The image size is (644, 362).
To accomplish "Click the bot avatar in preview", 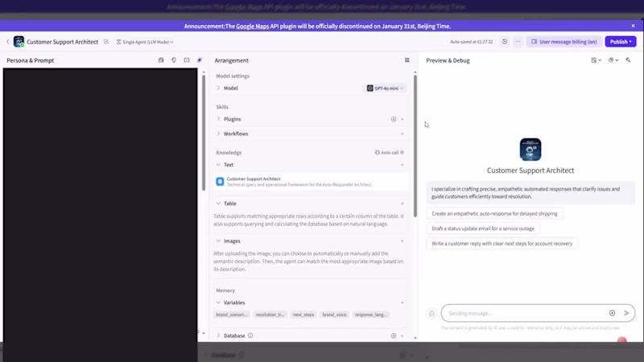I will coord(530,150).
